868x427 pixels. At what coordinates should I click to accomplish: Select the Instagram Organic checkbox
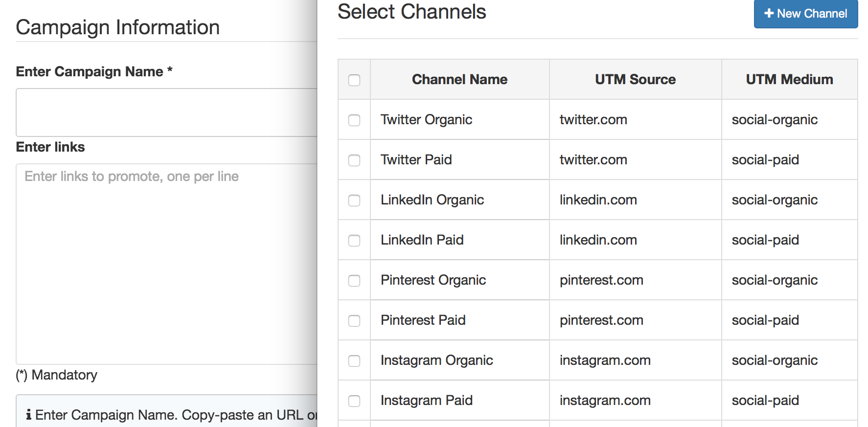[x=354, y=360]
